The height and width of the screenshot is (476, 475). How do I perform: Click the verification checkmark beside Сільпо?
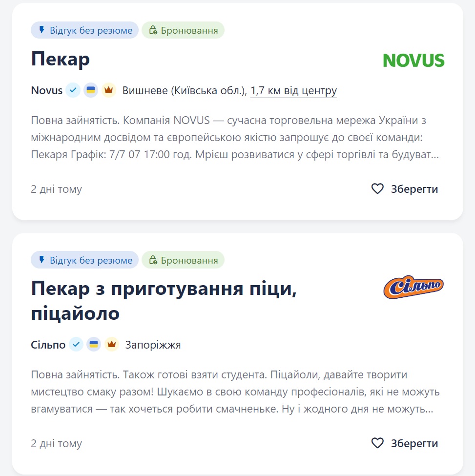point(76,344)
